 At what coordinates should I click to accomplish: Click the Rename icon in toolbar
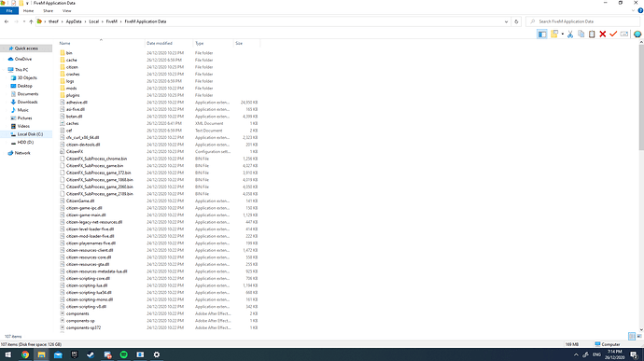coord(624,35)
